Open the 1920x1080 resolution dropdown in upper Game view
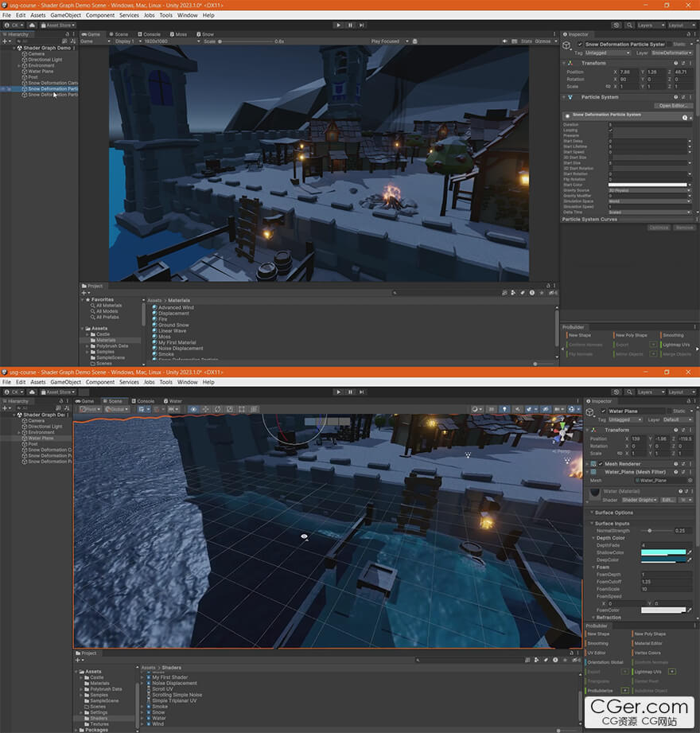Viewport: 700px width, 733px height. point(170,41)
